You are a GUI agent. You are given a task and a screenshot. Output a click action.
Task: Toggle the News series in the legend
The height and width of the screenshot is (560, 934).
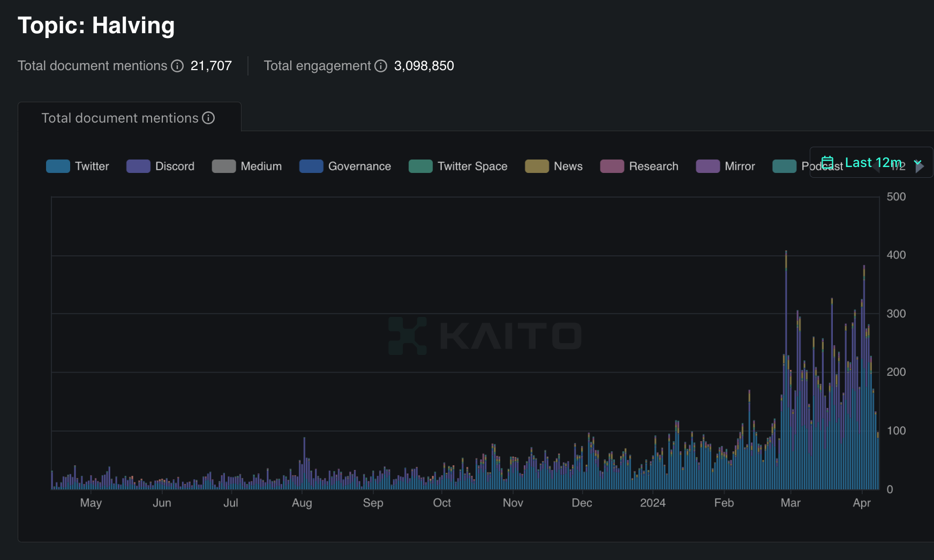554,167
